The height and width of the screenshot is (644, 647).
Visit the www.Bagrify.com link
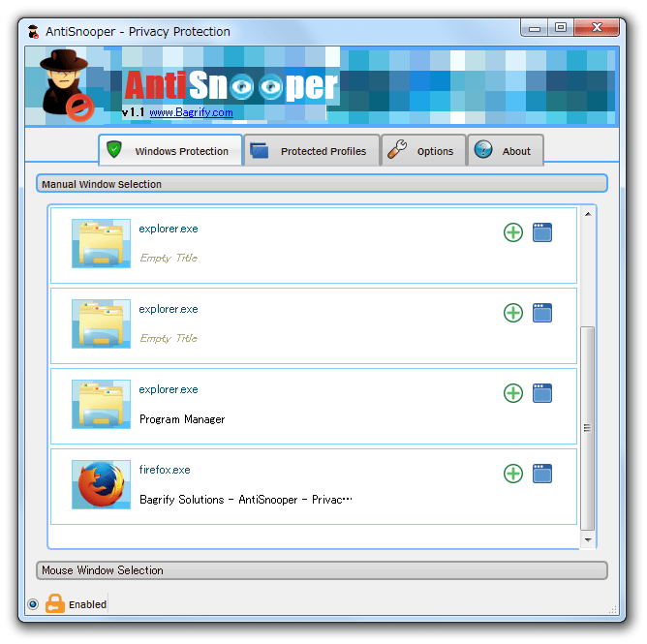click(x=191, y=112)
